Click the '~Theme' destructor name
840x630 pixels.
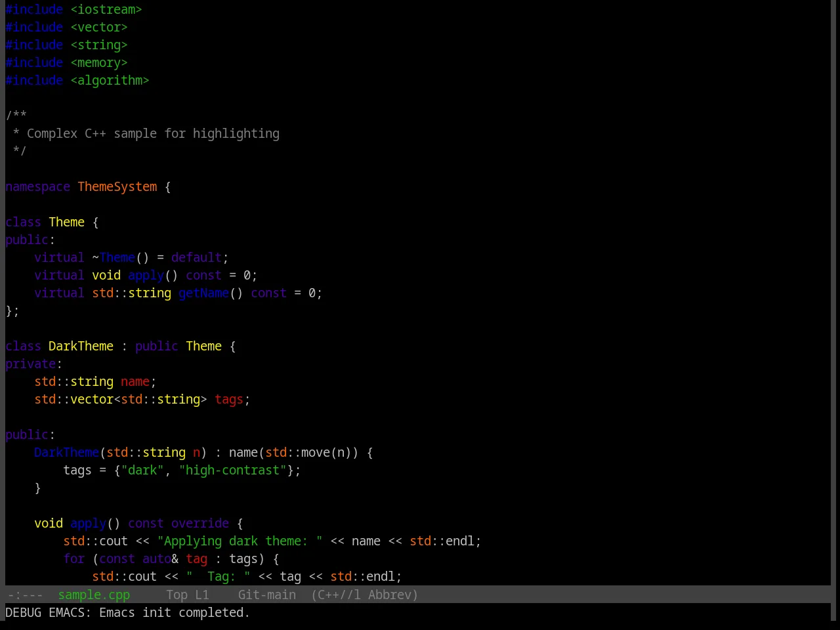point(114,258)
